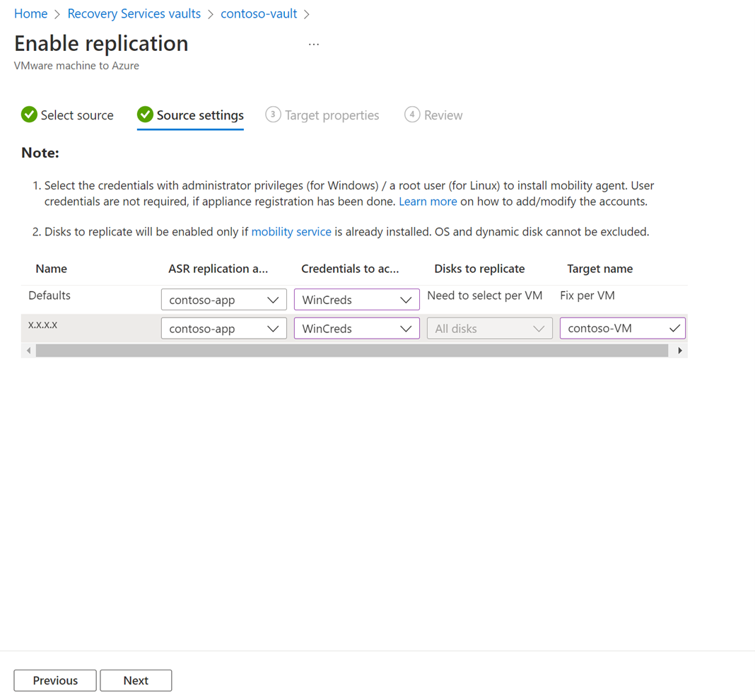Screen dimensions: 755x700
Task: Open the ellipsis more options menu
Action: 313,45
